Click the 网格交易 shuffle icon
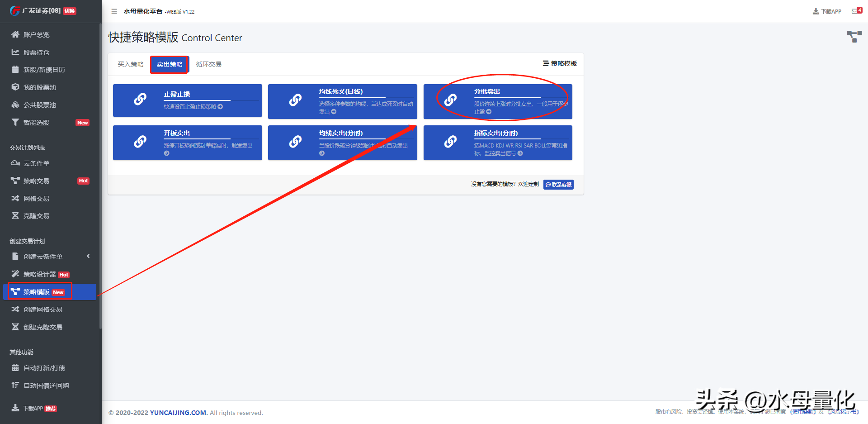Viewport: 868px width, 424px height. click(x=15, y=198)
